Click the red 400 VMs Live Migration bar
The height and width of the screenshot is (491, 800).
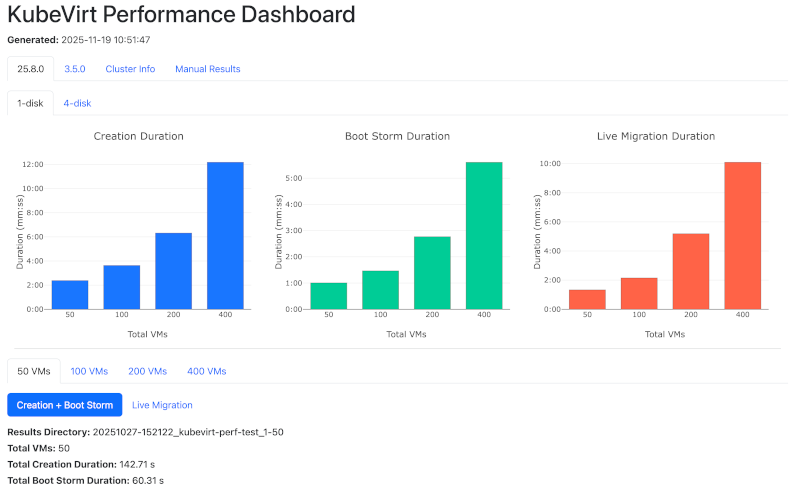point(742,236)
